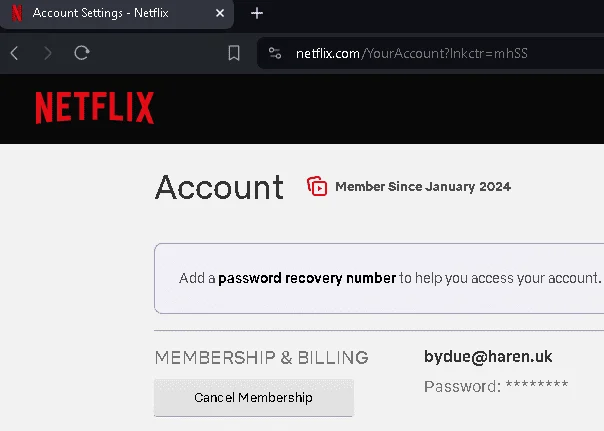Open a new browser tab
Viewport: 604px width, 431px height.
(x=257, y=13)
